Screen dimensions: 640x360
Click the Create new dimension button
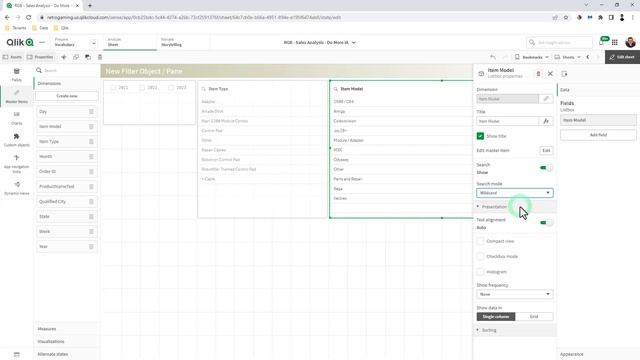coord(67,96)
